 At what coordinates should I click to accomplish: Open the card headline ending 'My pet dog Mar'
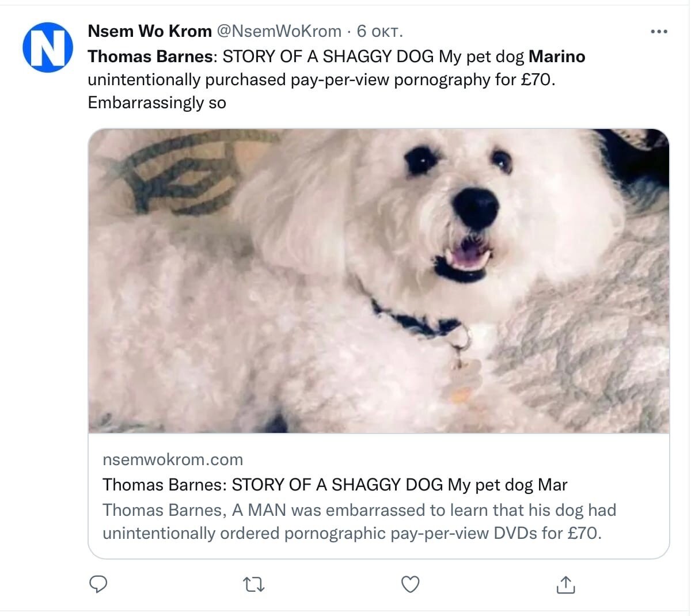tap(335, 485)
